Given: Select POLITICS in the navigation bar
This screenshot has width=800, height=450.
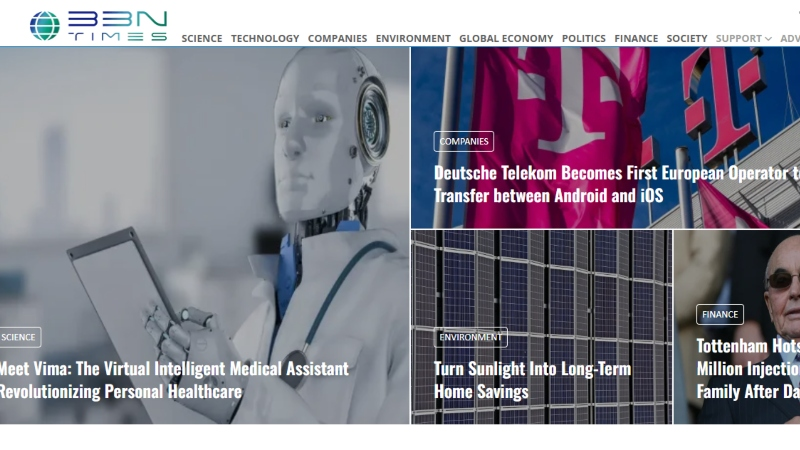Looking at the screenshot, I should coord(584,39).
